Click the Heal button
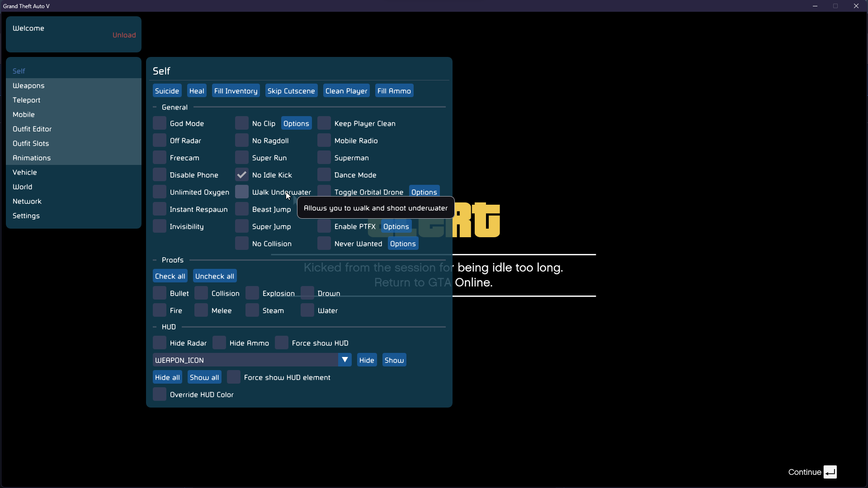Viewport: 868px width, 488px height. (x=197, y=91)
